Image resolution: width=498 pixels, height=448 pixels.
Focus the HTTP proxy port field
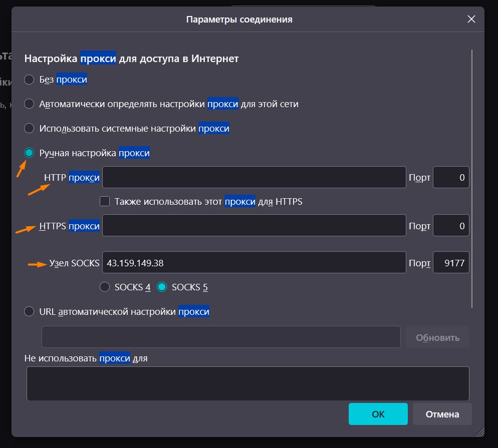(x=451, y=177)
